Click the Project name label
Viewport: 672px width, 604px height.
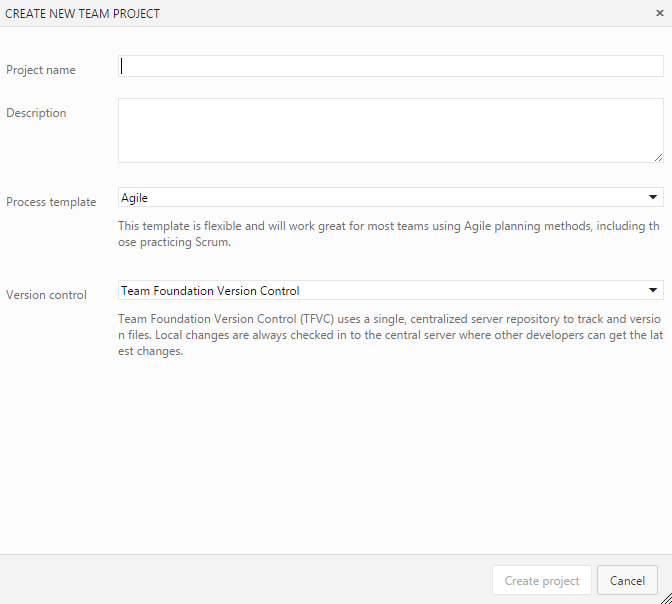click(41, 70)
